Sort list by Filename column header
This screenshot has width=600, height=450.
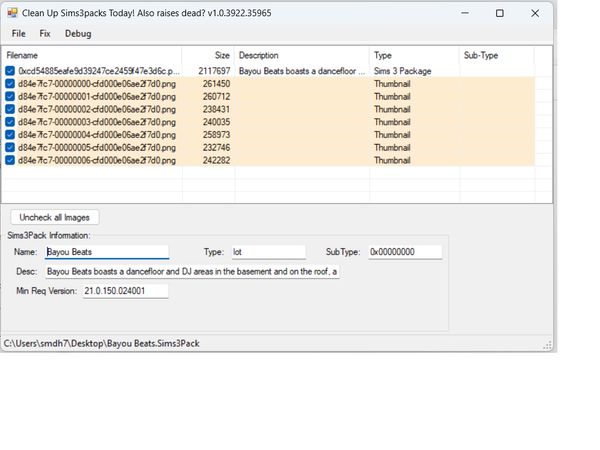(92, 55)
